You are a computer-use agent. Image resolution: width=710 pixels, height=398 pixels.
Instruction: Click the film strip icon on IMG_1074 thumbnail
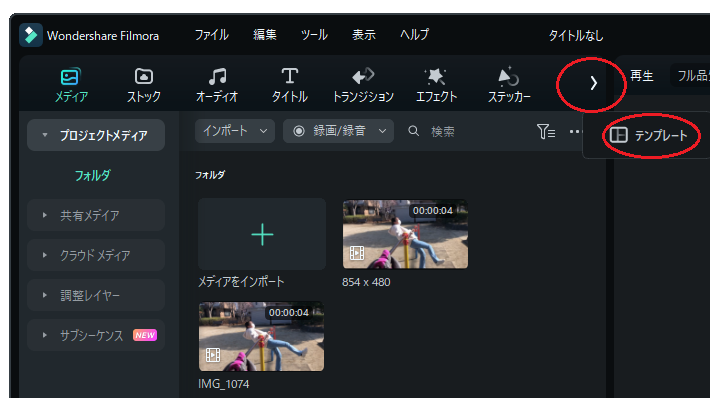click(213, 355)
